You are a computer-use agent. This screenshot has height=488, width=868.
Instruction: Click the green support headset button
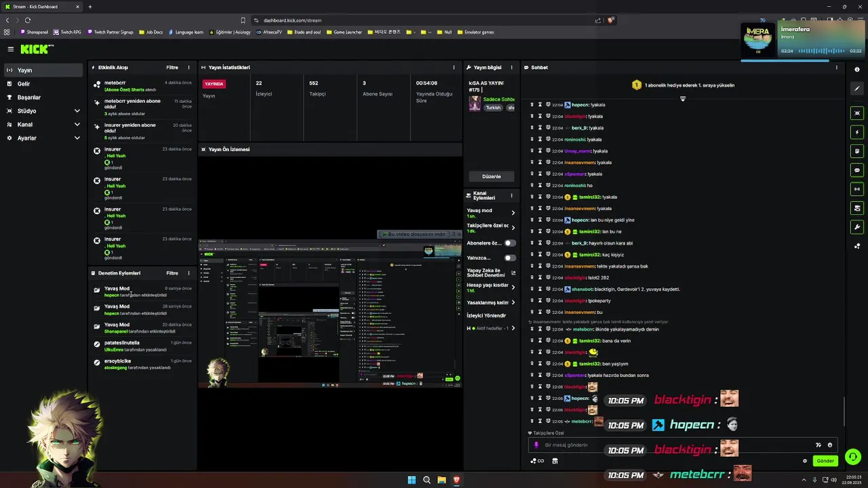click(x=853, y=457)
